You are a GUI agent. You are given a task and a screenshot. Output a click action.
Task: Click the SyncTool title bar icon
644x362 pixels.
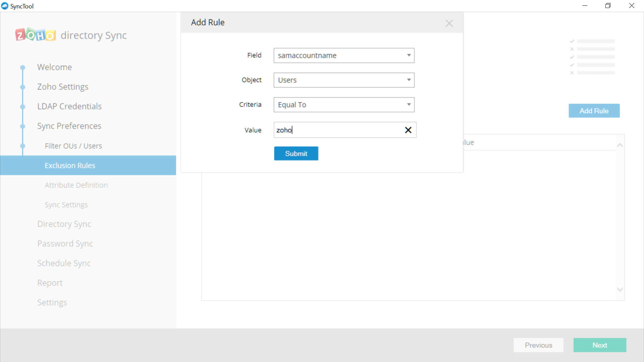click(x=5, y=6)
